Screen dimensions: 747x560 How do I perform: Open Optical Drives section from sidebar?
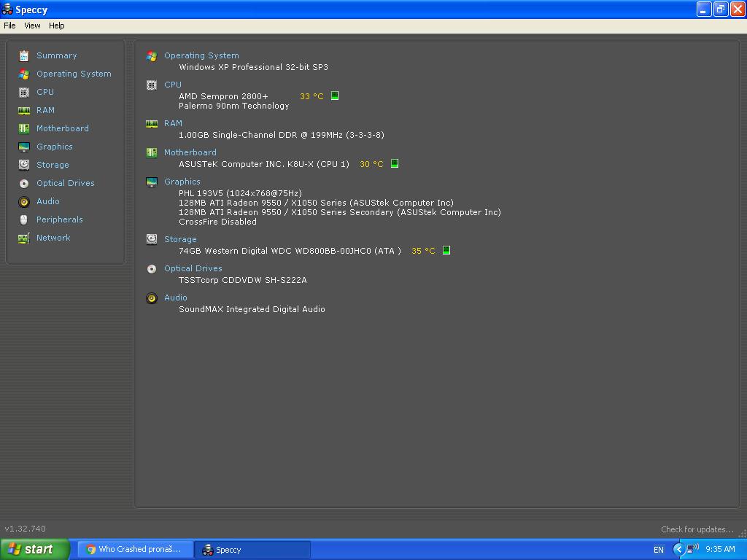(65, 183)
